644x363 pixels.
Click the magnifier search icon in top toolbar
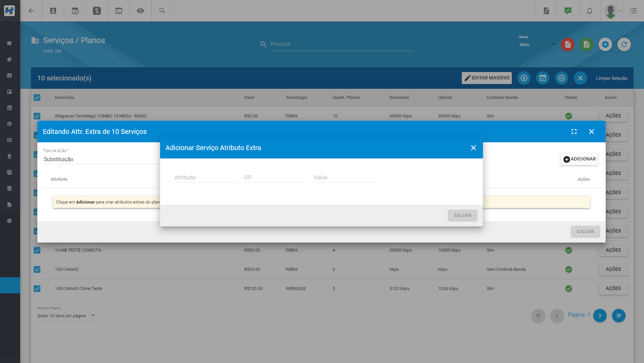(x=162, y=11)
